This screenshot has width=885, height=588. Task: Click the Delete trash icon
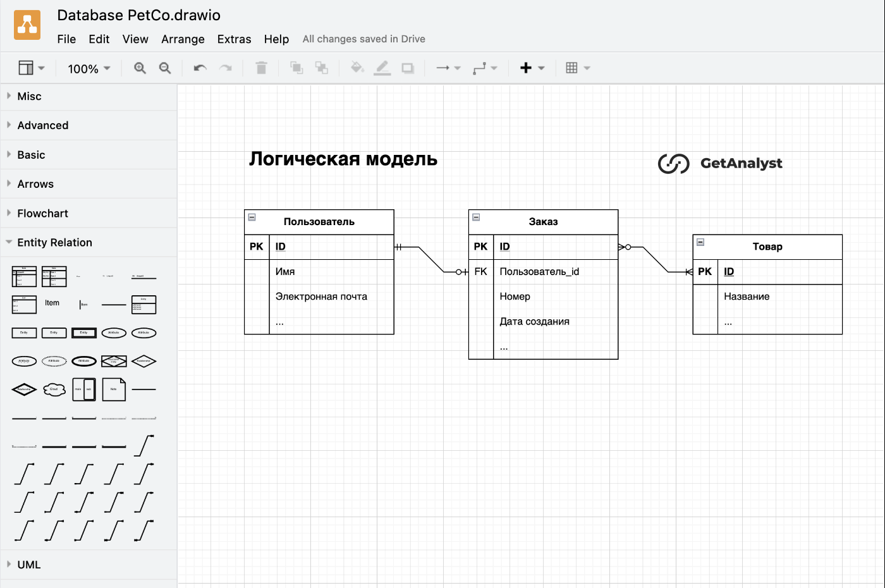[261, 68]
